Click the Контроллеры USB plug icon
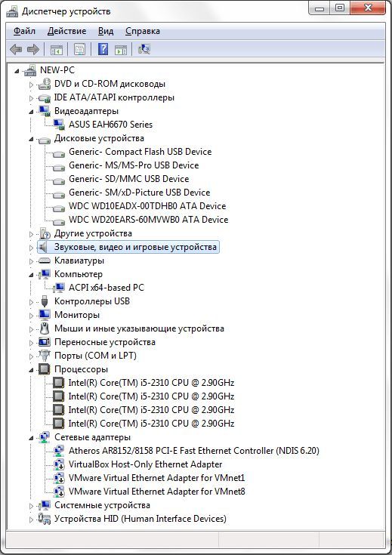The width and height of the screenshot is (392, 555). coord(45,301)
